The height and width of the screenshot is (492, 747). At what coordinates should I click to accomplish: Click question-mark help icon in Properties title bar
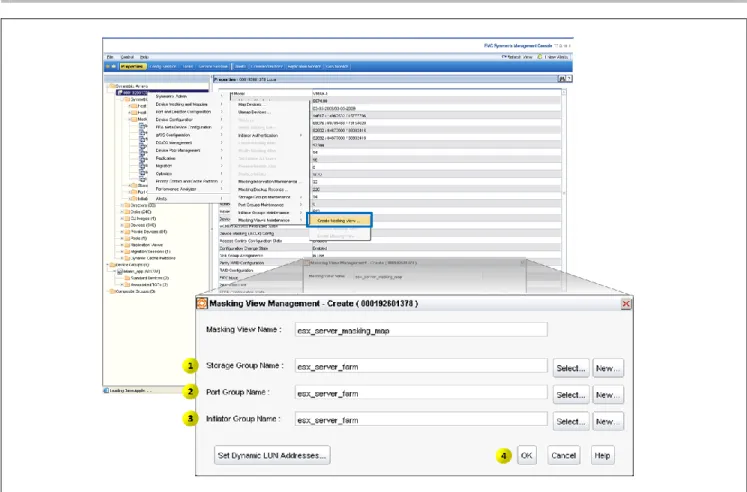569,79
